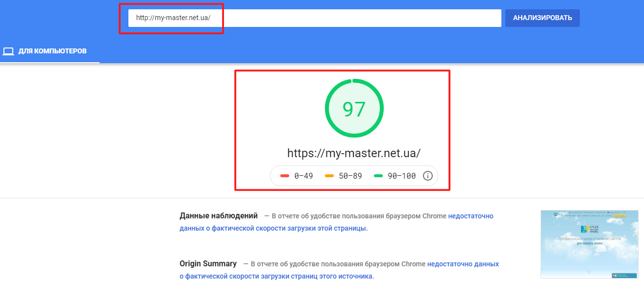Screen dimensions: 644x284
Task: Click the green 90–100 legend marker
Action: click(x=378, y=176)
